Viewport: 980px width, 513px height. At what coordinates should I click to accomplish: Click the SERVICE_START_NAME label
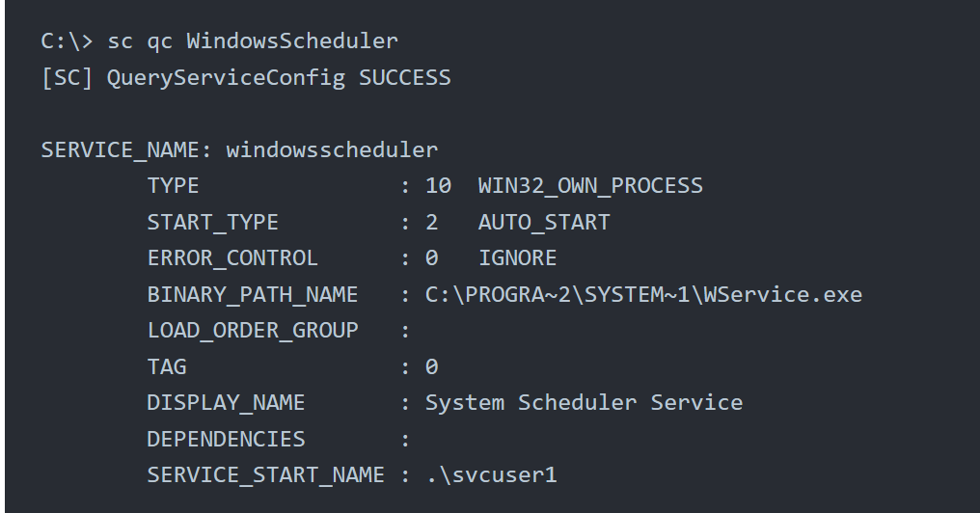[x=265, y=475]
